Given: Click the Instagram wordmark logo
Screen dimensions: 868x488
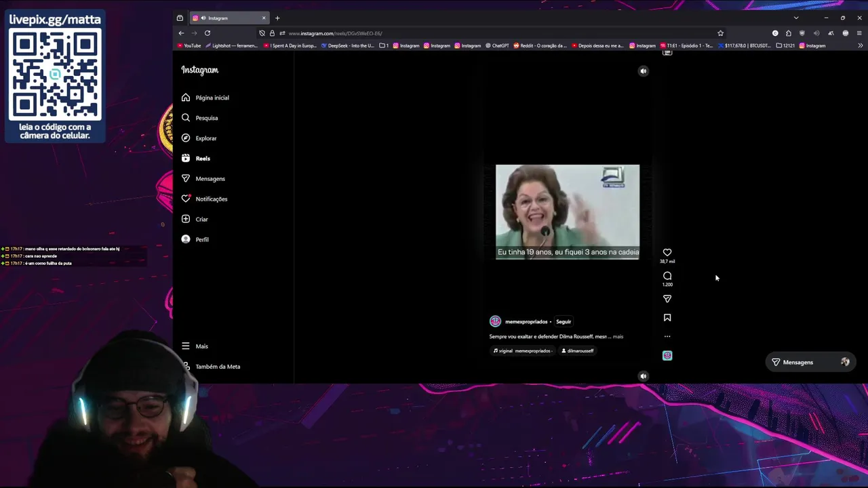Looking at the screenshot, I should pyautogui.click(x=200, y=70).
